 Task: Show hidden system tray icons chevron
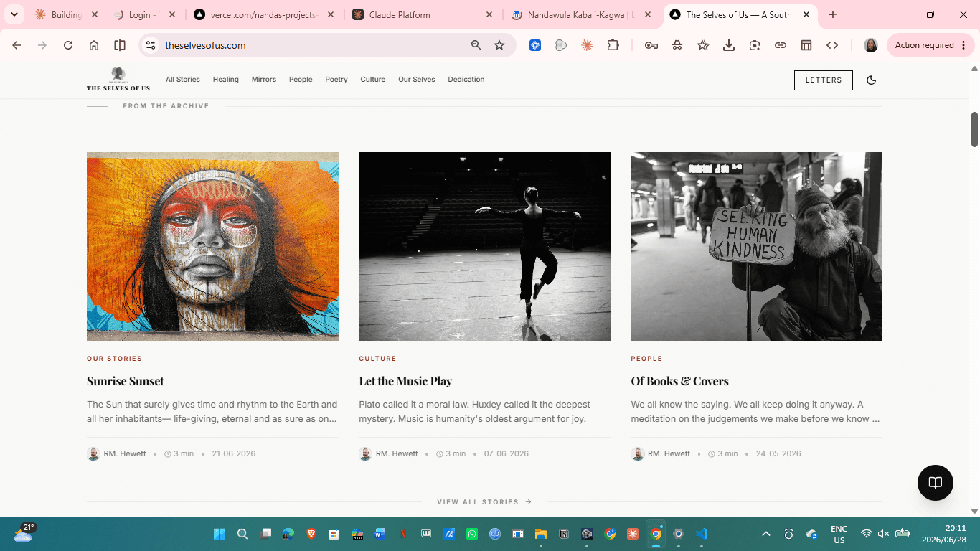[765, 534]
